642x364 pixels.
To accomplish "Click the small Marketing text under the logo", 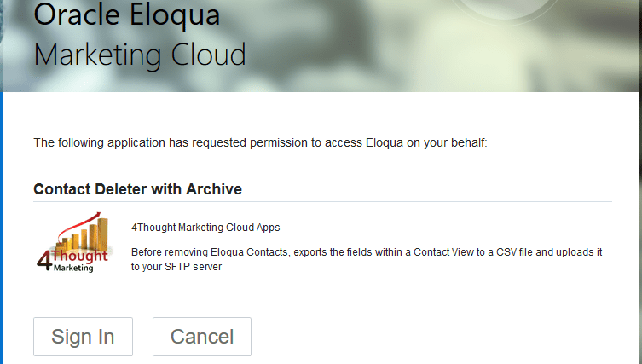I will [73, 269].
